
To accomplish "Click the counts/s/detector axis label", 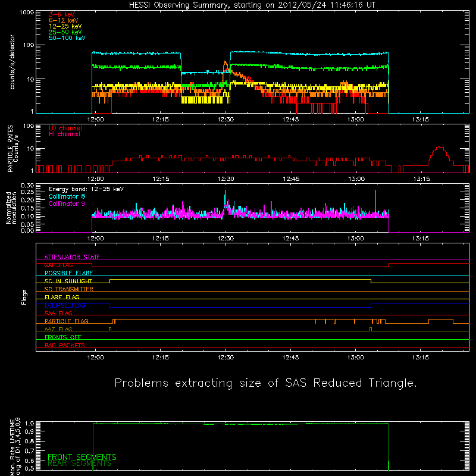I will point(12,62).
